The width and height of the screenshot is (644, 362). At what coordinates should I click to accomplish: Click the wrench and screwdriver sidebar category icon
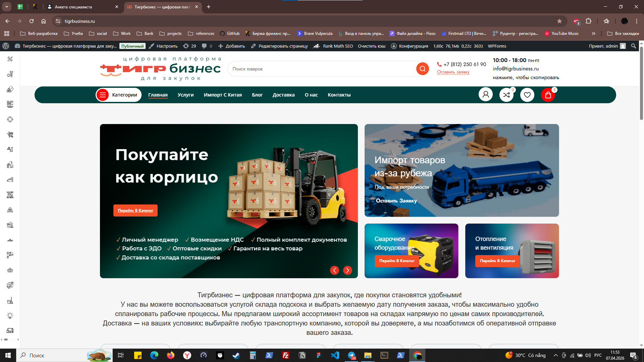(x=10, y=59)
